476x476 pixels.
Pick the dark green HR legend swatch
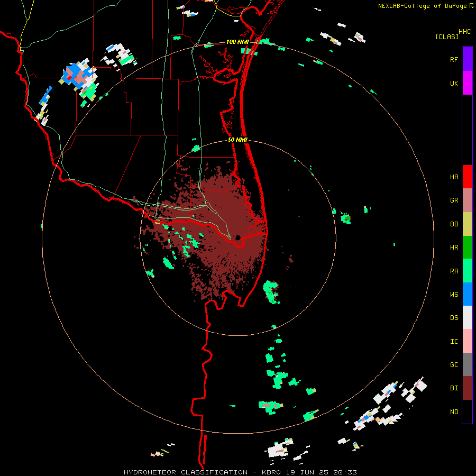pyautogui.click(x=467, y=248)
